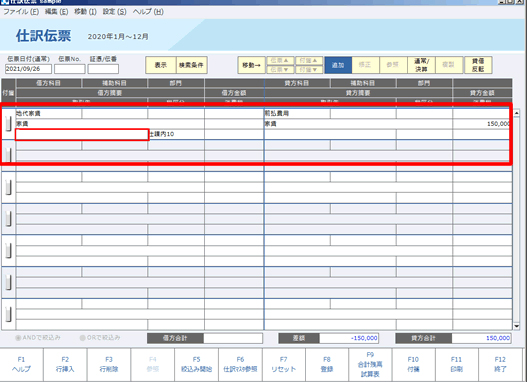This screenshot has width=527, height=382.
Task: Click the 証憑/伝番 input field
Action: point(103,69)
